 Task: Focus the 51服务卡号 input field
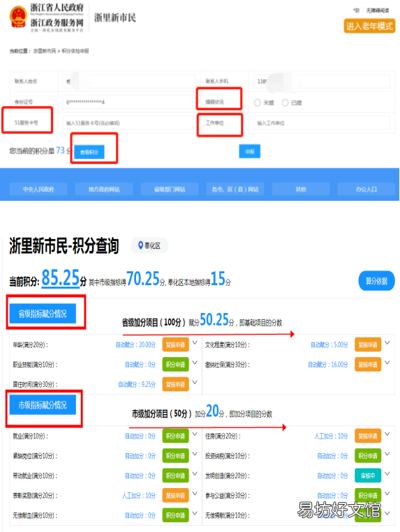(129, 123)
